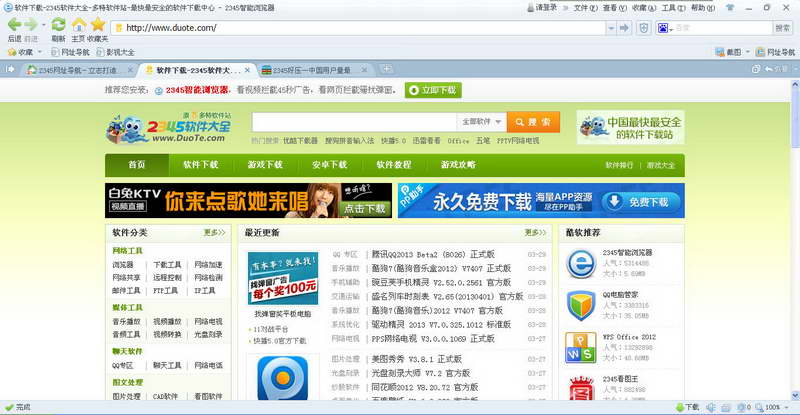Click the Baidu search box in the toolbar
The width and height of the screenshot is (800, 415).
tap(722, 28)
